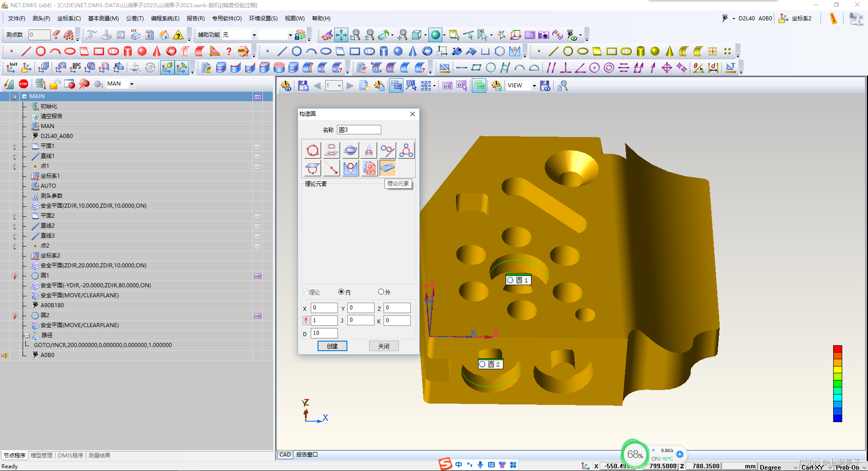Open the 辅助功能 dropdown
Screen dimensions: 868x471
click(x=254, y=35)
